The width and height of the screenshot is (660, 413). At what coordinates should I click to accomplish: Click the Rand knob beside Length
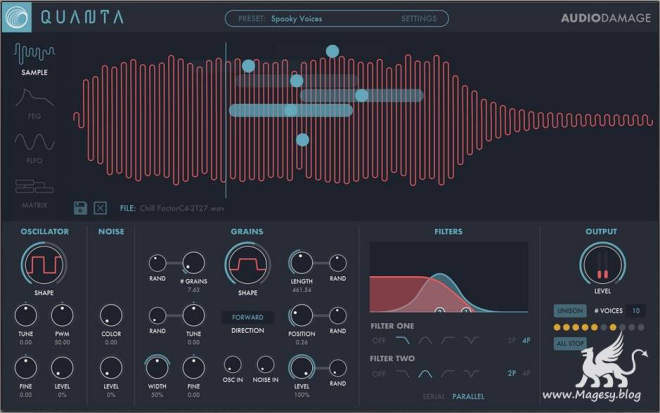tap(338, 263)
